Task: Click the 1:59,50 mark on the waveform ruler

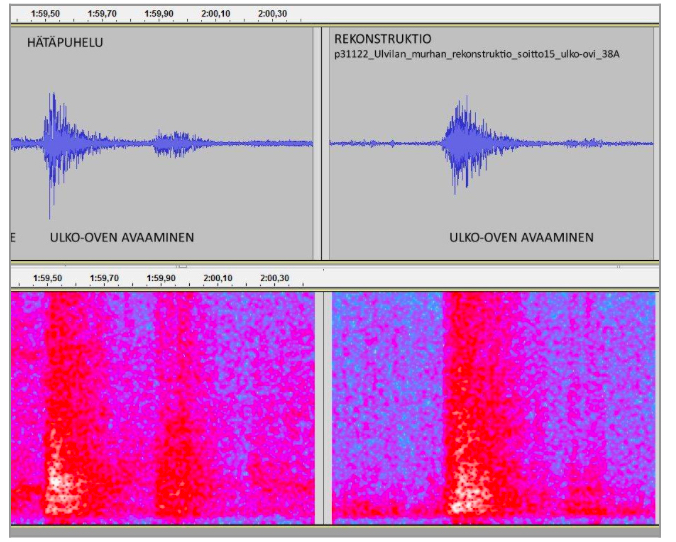Action: pos(45,14)
